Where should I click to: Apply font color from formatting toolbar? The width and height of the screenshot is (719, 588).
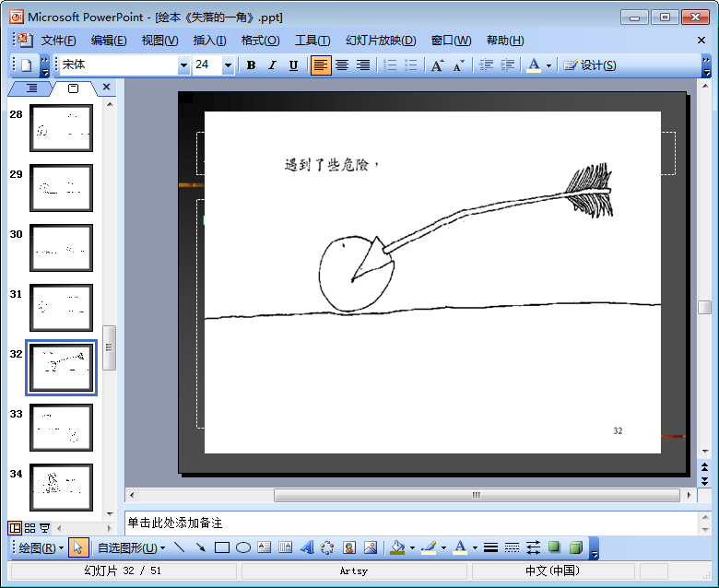[x=534, y=65]
